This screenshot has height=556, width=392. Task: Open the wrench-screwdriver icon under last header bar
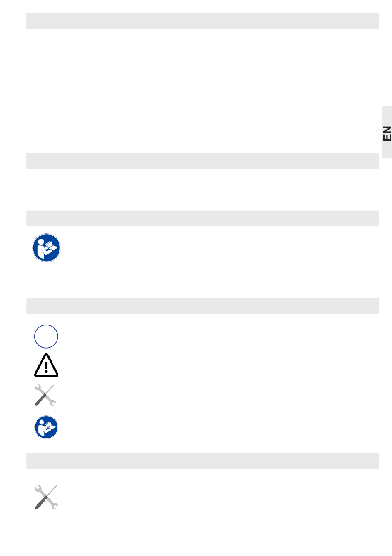click(46, 497)
